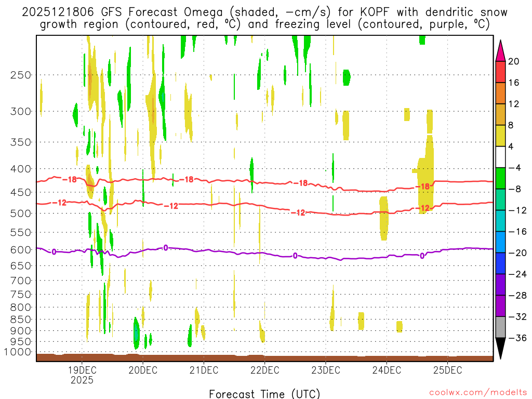
Task: Click the 19DEC date label on time axis
Action: (x=82, y=370)
